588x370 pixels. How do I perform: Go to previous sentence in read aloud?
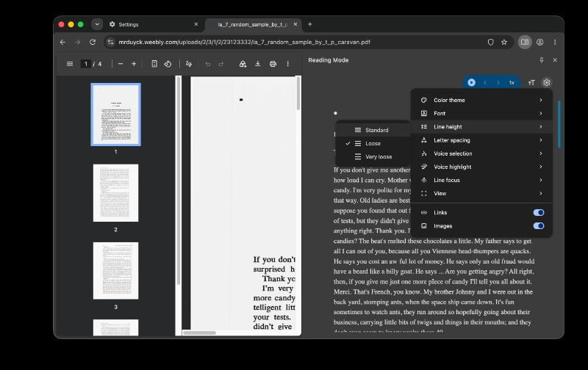click(x=485, y=82)
